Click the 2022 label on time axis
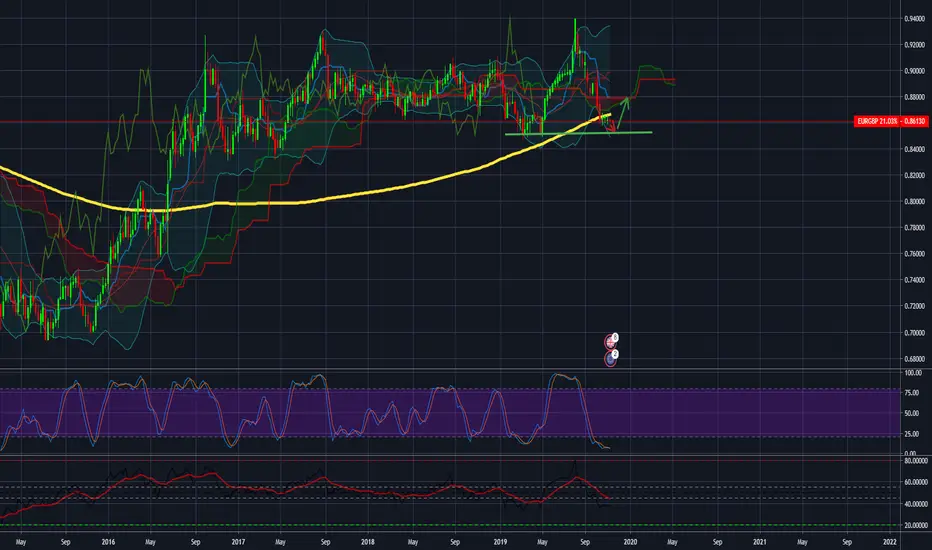Viewport: 932px width, 550px height. [x=890, y=542]
